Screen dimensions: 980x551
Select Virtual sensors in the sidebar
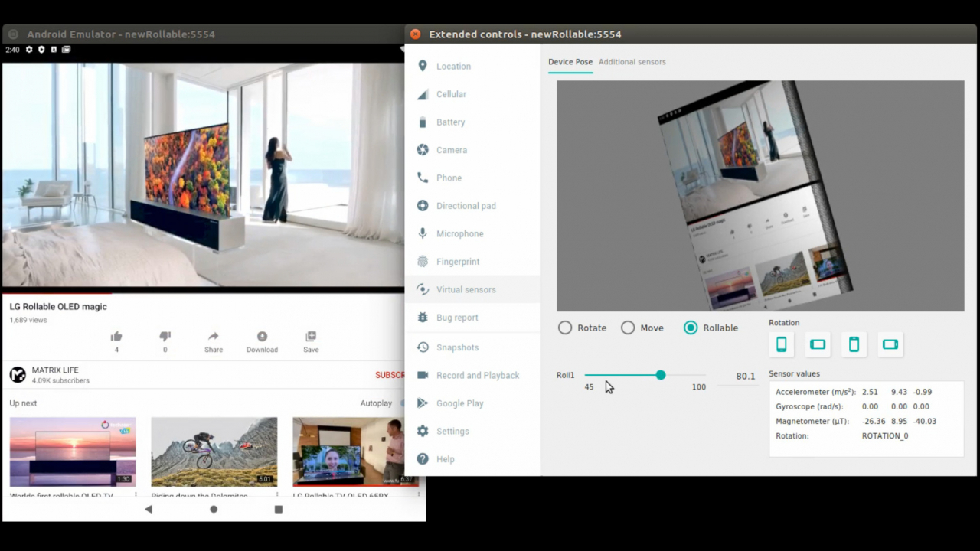pyautogui.click(x=472, y=289)
